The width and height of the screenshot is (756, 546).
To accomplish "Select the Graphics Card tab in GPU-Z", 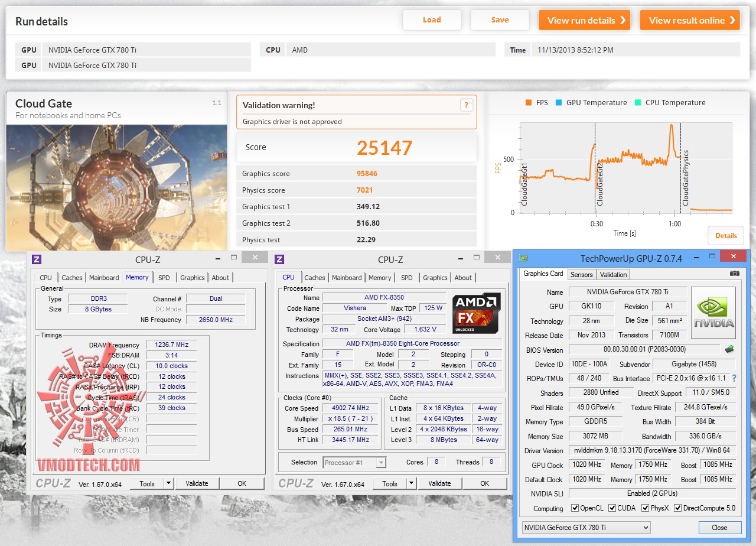I will click(x=543, y=274).
